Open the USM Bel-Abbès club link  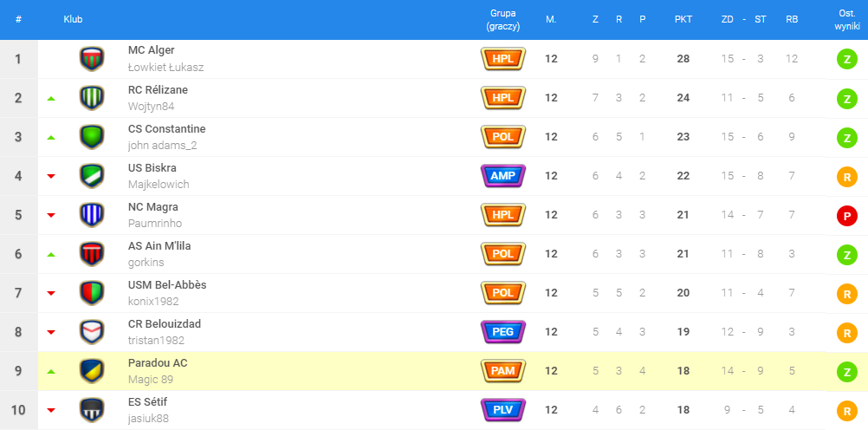[x=167, y=285]
